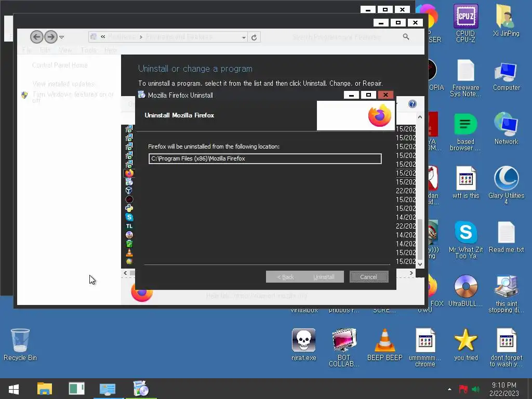Select the Recycle Bin on desktop
Viewport: 532px width, 399px height.
20,344
